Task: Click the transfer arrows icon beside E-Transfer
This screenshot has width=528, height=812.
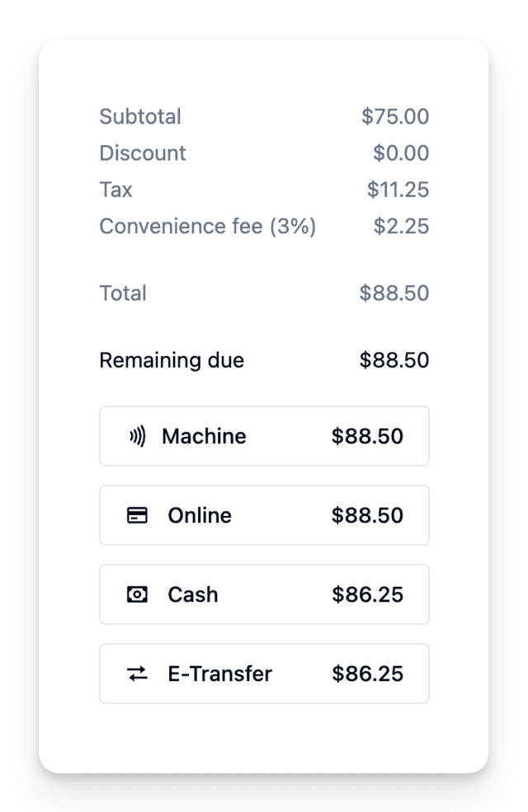Action: pos(137,674)
